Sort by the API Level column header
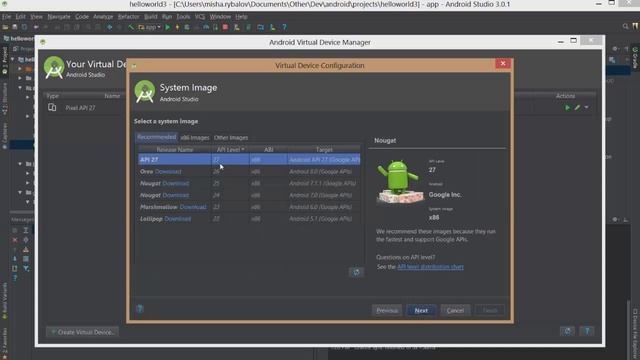640x360 pixels. pyautogui.click(x=230, y=149)
